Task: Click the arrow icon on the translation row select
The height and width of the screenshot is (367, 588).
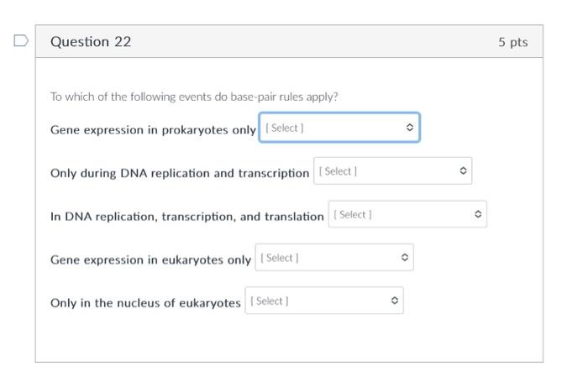Action: pos(478,215)
